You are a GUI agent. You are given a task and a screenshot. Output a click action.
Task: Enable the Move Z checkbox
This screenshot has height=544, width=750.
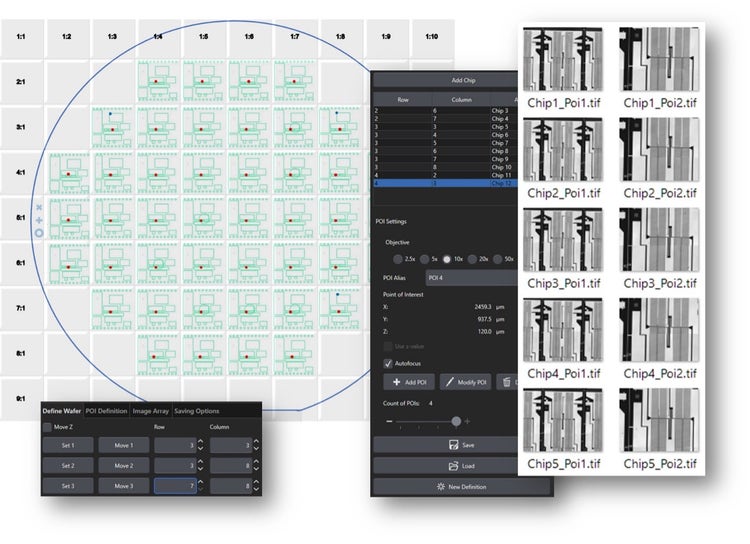pyautogui.click(x=48, y=427)
